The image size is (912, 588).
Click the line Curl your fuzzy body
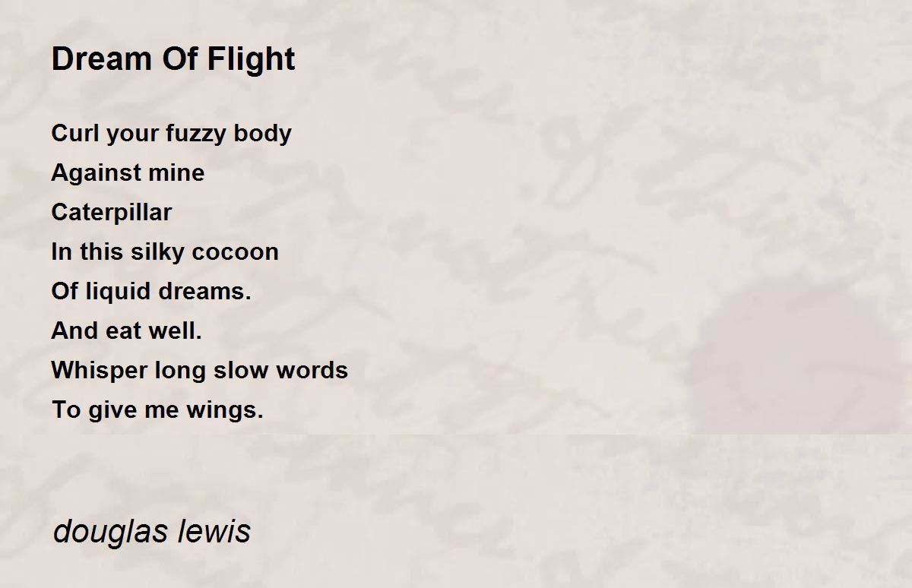click(x=172, y=134)
